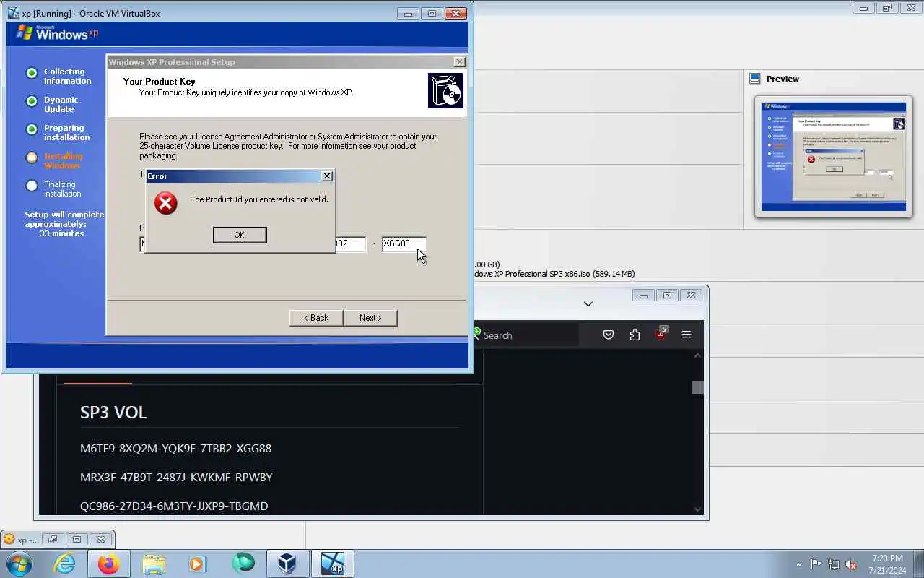This screenshot has width=924, height=578.
Task: Click the red error X icon
Action: pyautogui.click(x=166, y=203)
